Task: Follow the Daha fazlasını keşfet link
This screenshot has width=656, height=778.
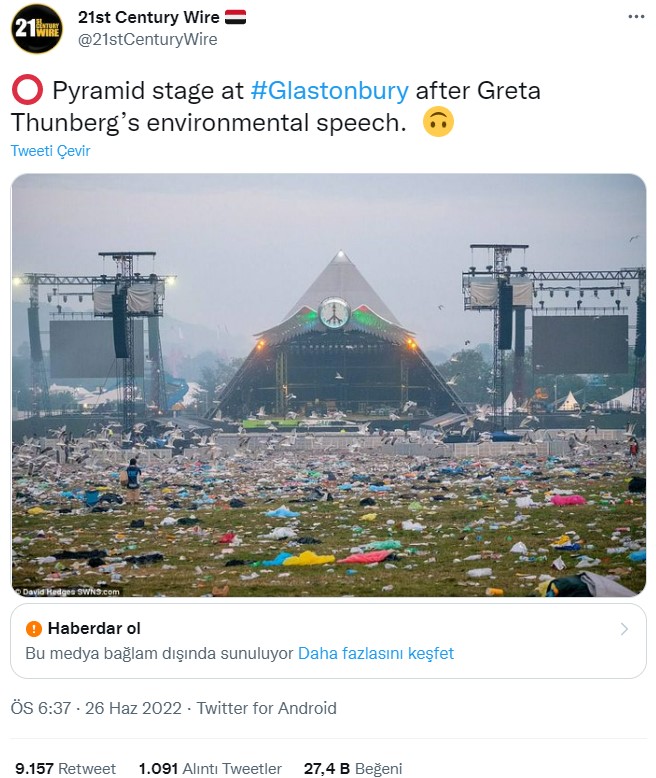Action: pyautogui.click(x=376, y=653)
